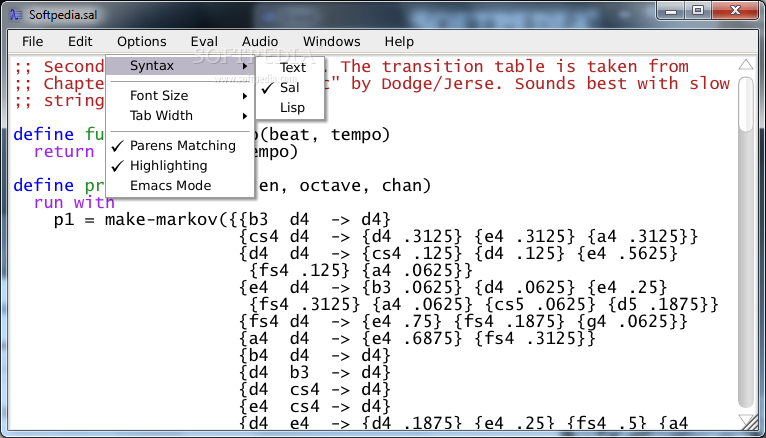Click '{e4 .5625}' in the code
This screenshot has height=438, width=766.
(627, 253)
